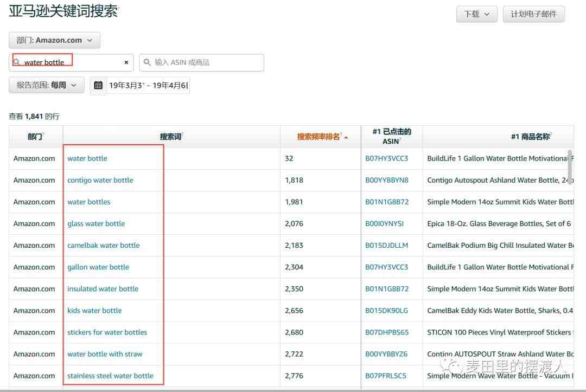
Task: Sort by #1 已点击的 ASIN header
Action: pos(392,136)
